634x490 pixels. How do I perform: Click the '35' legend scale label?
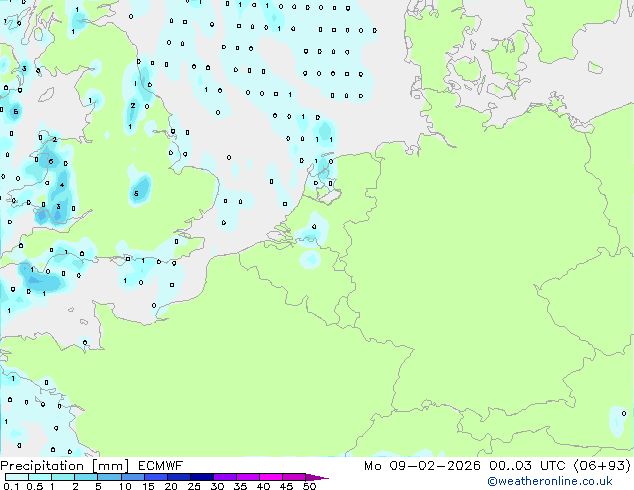(240, 486)
